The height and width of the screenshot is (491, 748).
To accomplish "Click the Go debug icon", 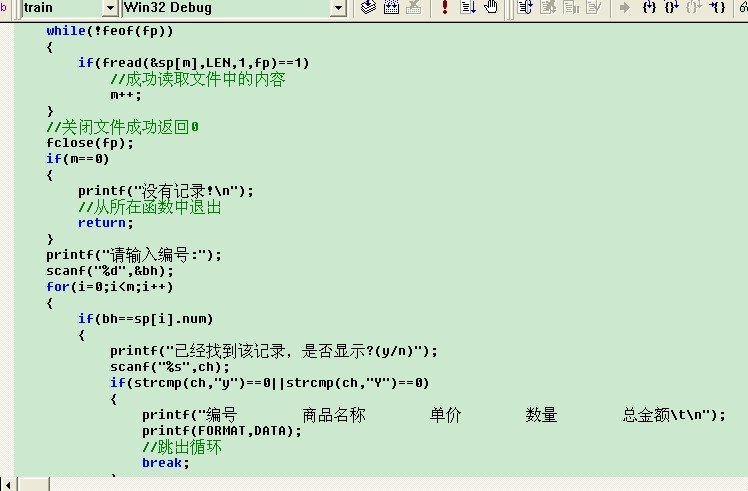I will (468, 8).
